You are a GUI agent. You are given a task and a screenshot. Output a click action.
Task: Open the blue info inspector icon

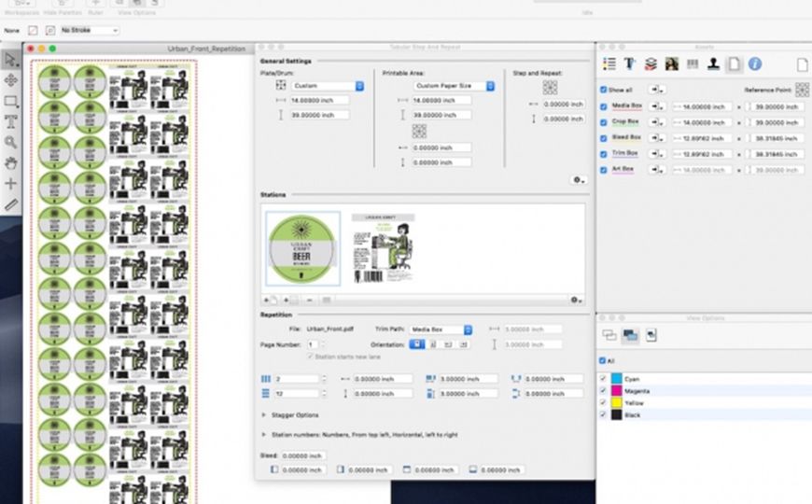(x=755, y=64)
